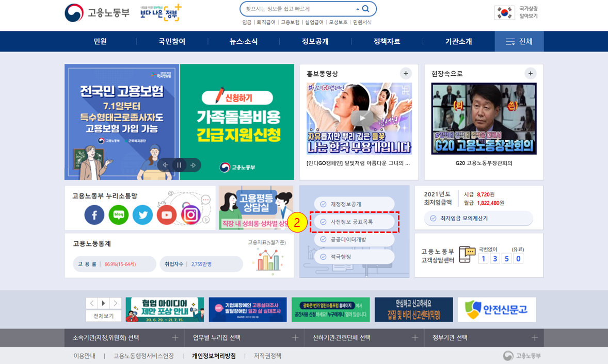The image size is (608, 364).
Task: Click the 고용보험 quick search link
Action: 290,23
